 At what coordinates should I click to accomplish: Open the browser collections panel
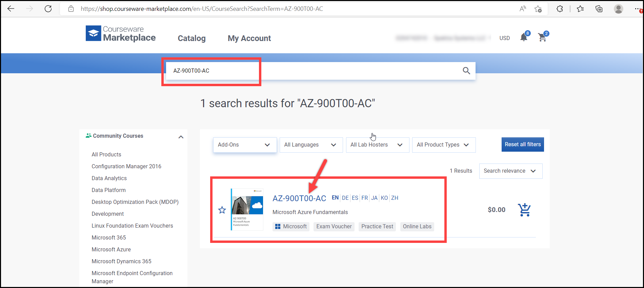pos(599,9)
